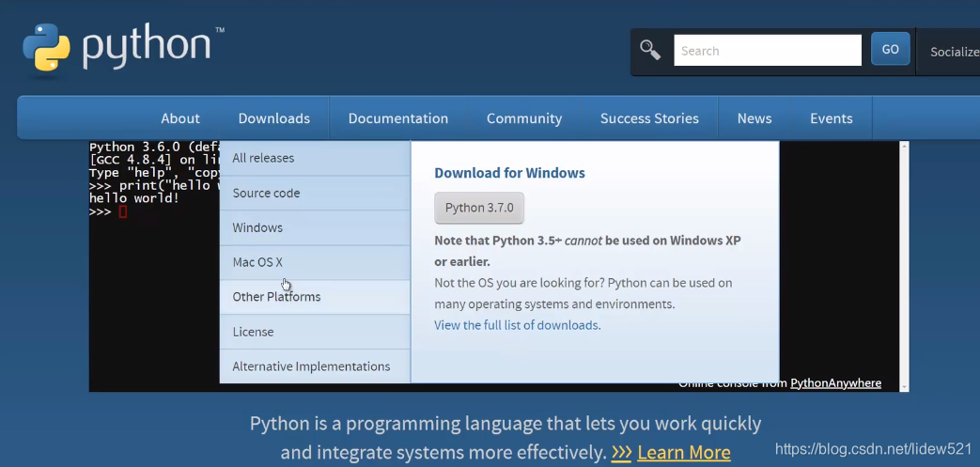The image size is (980, 467).
Task: Open View the full list of downloads
Action: point(516,325)
